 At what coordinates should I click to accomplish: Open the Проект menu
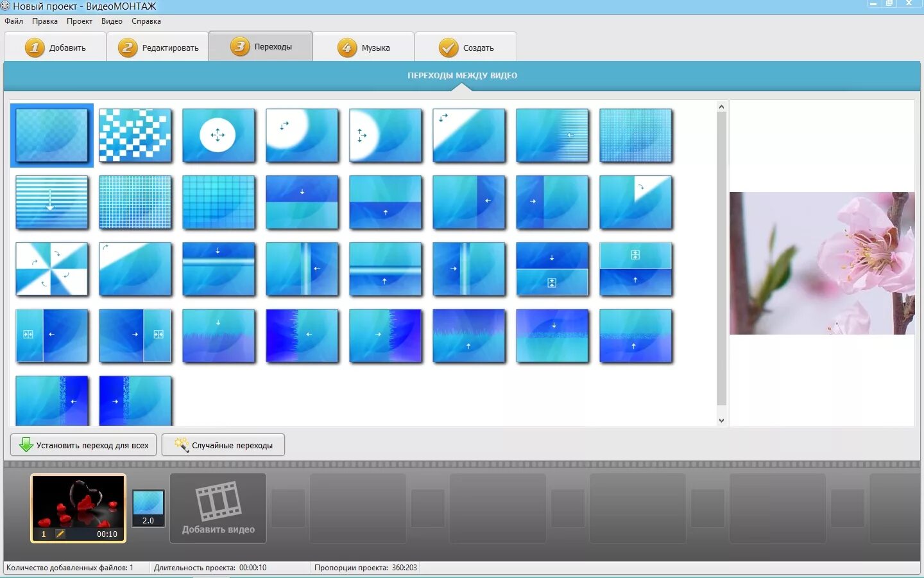80,21
